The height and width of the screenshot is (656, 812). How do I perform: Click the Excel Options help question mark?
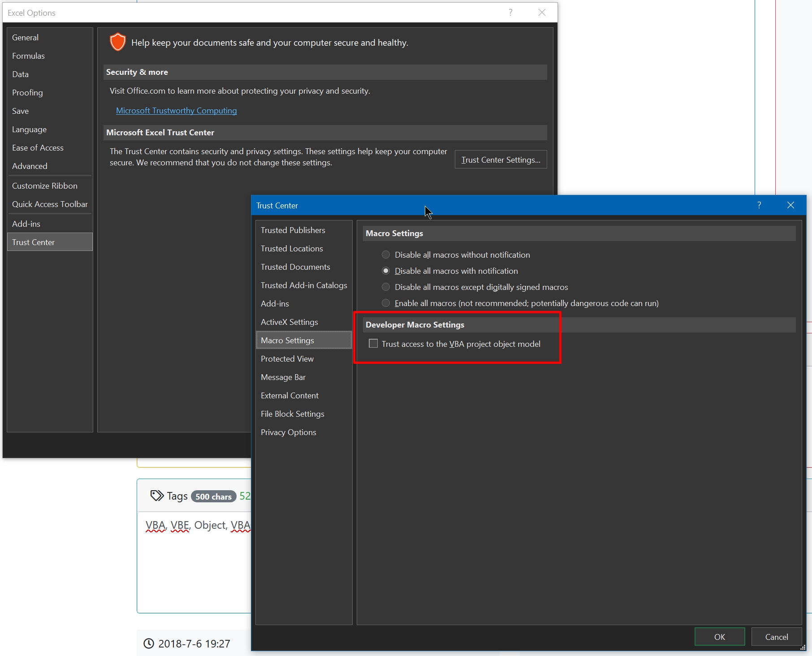[510, 13]
